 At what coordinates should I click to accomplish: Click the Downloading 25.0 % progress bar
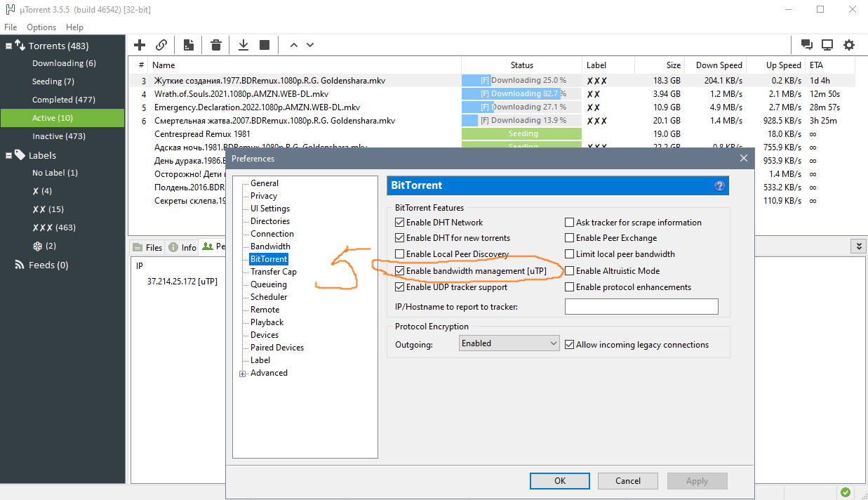(x=521, y=81)
